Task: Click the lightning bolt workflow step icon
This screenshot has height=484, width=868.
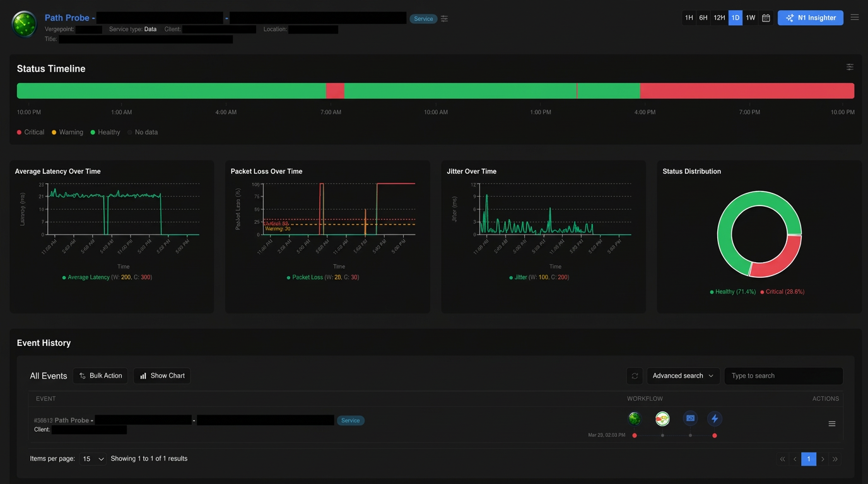Action: point(715,418)
